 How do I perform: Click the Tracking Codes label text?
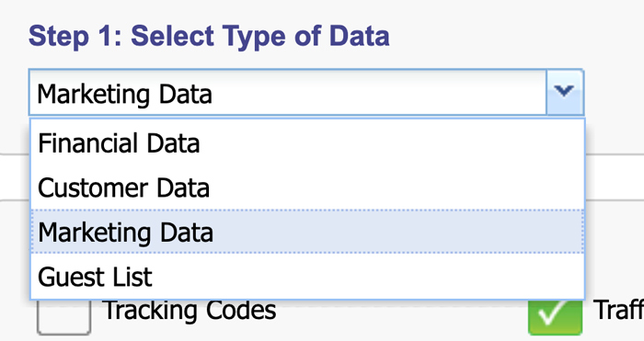pos(190,311)
